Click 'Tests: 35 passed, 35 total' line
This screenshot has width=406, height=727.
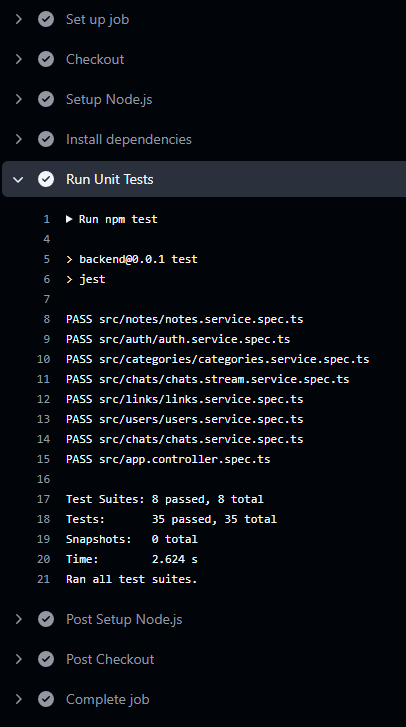click(171, 519)
